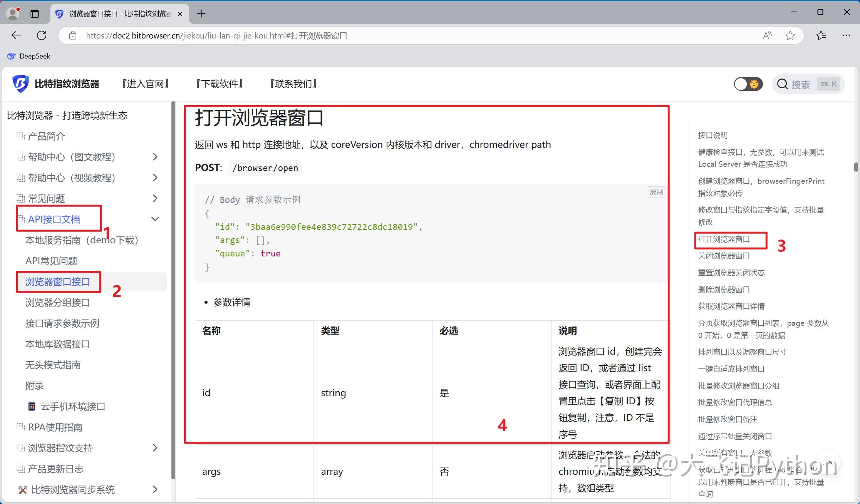Open browser settings and more menu

tap(846, 35)
